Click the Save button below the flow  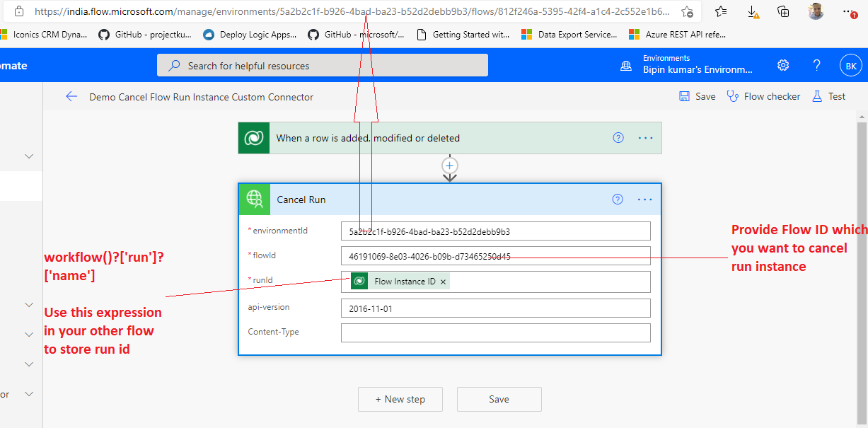point(499,399)
